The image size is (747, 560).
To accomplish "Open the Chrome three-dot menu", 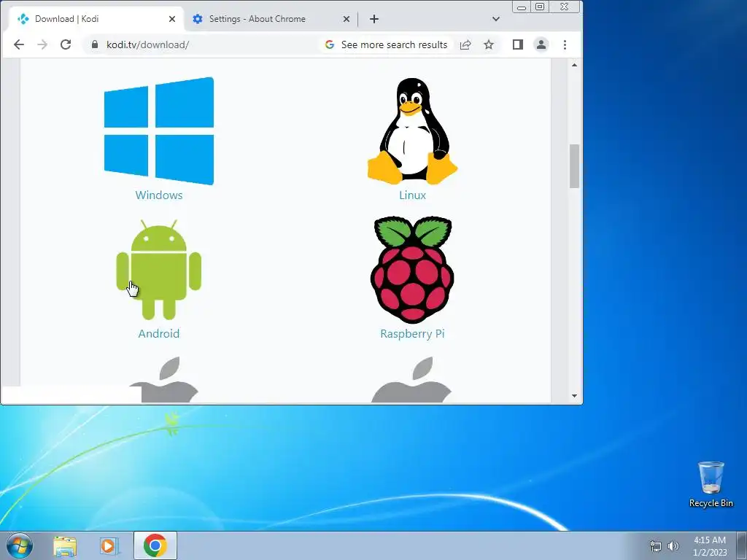I will 565,44.
